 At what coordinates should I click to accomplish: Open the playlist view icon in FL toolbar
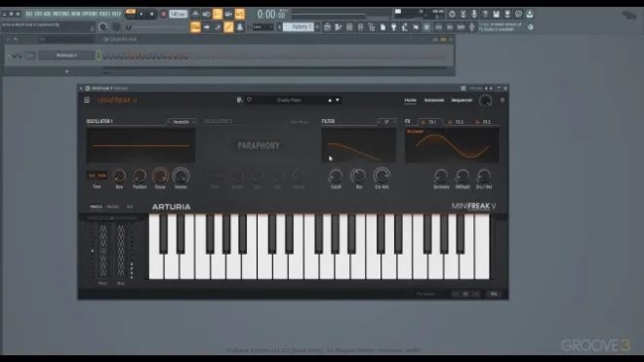coord(327,27)
